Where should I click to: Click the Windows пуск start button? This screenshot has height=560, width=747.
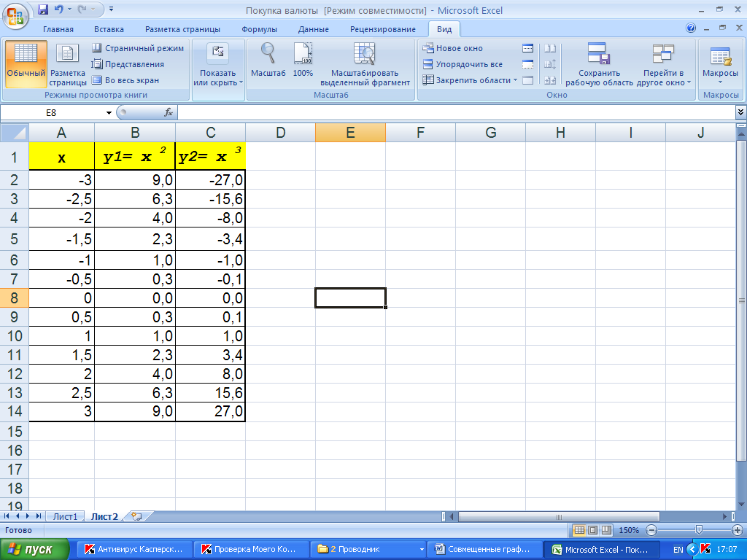click(x=34, y=550)
